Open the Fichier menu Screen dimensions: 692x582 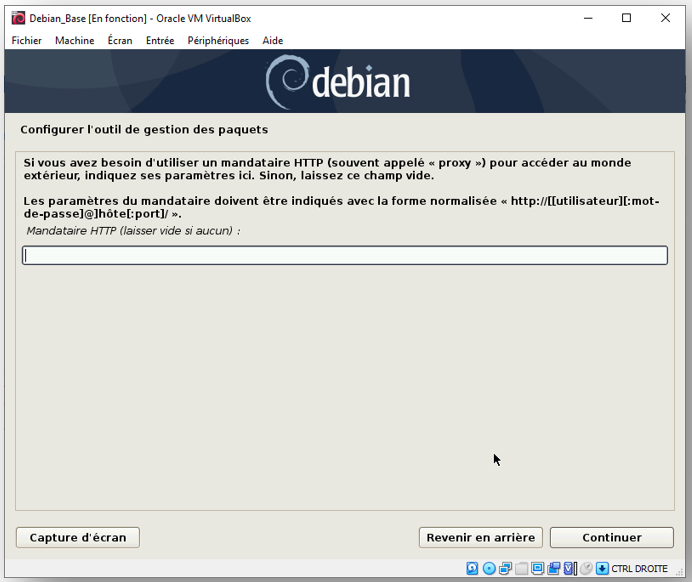(26, 41)
